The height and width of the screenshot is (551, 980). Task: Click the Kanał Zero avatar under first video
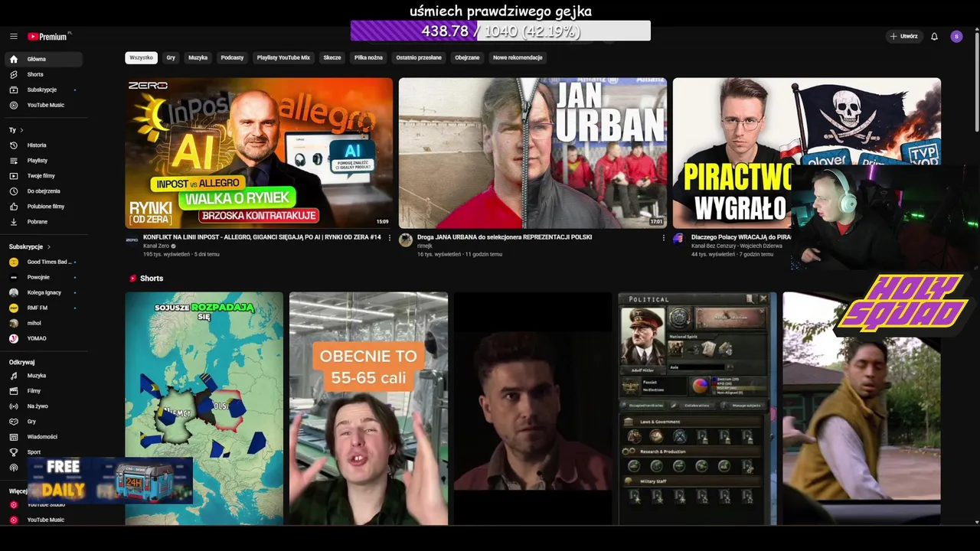click(x=132, y=240)
